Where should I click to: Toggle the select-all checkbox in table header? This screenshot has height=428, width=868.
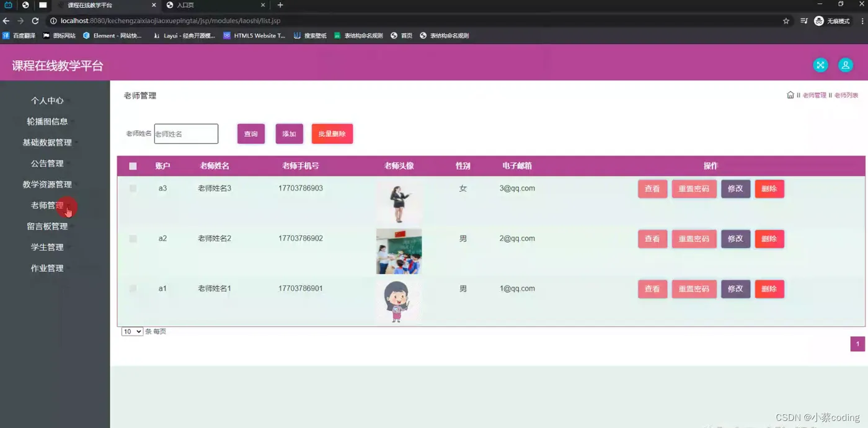point(133,166)
